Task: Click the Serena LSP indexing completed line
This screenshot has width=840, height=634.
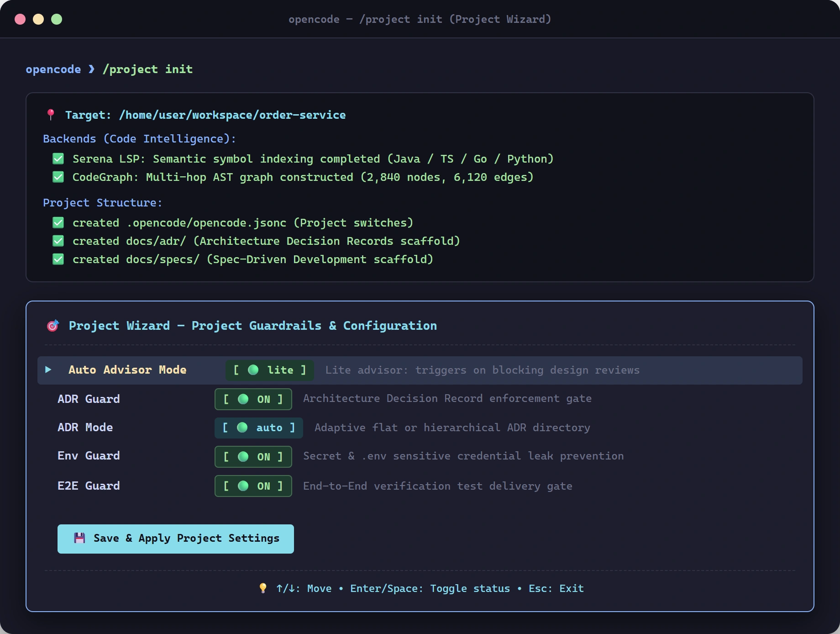Action: click(313, 159)
